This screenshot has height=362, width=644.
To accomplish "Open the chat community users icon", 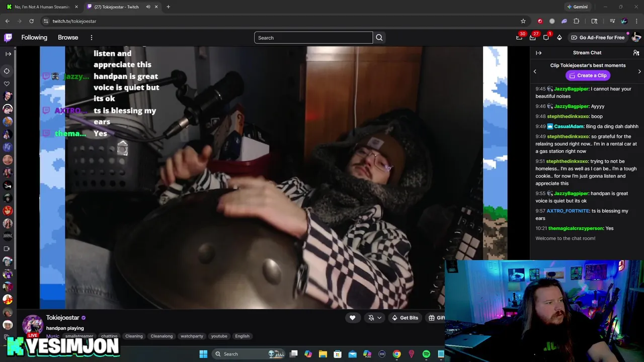I will point(636,53).
